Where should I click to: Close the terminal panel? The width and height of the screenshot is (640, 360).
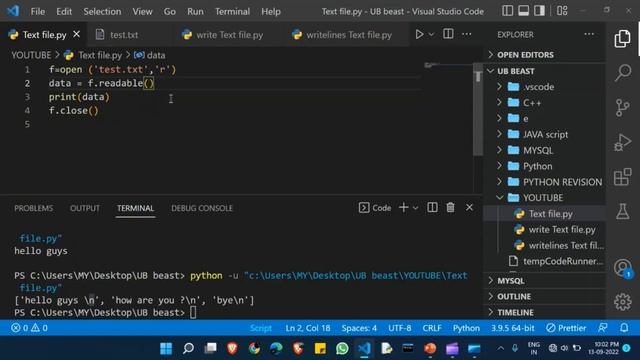tap(469, 208)
